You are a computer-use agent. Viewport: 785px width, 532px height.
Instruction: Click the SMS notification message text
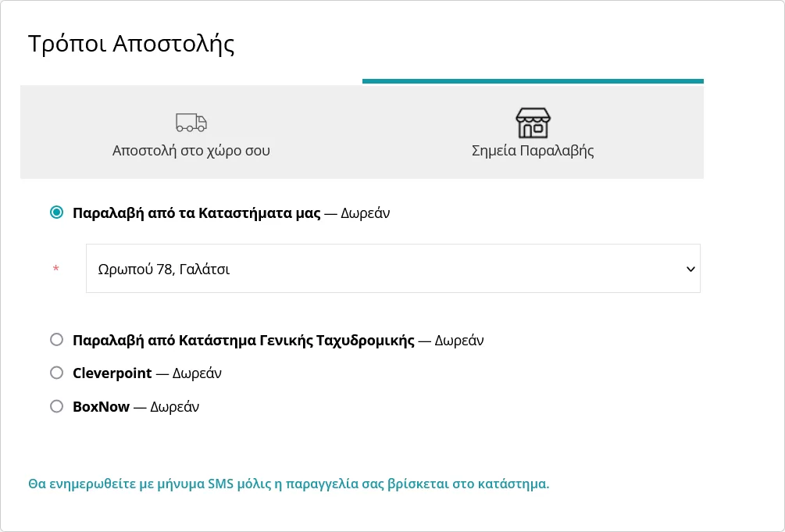coord(288,484)
